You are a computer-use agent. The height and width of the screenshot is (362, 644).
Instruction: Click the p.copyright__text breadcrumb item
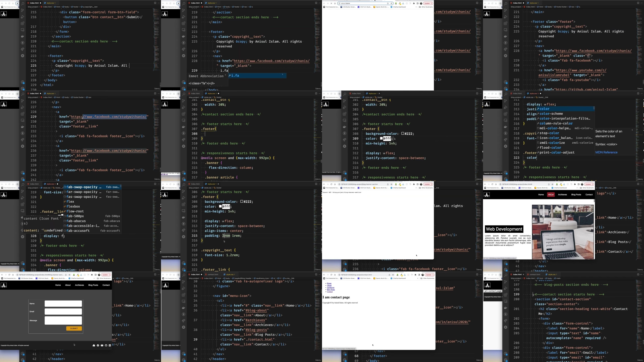coord(90,7)
